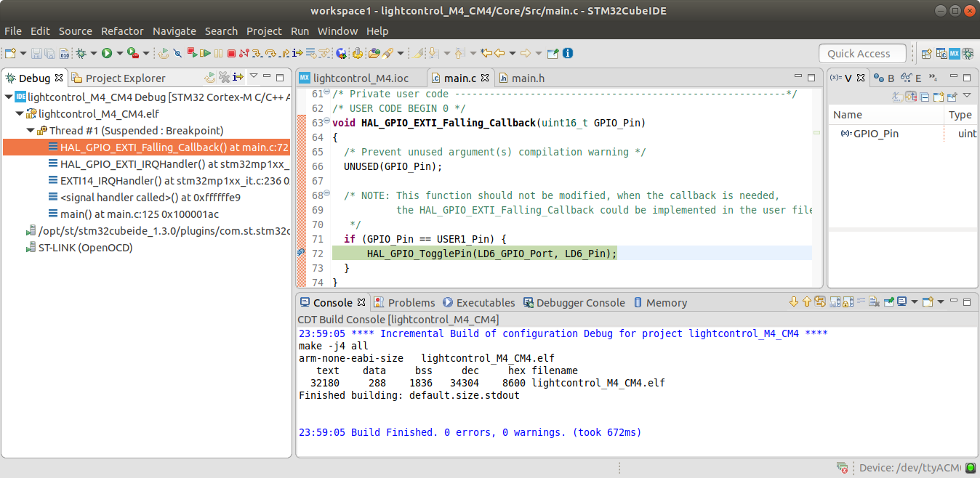Launch Debug with the green bug icon
Image resolution: width=980 pixels, height=478 pixels.
pos(81,53)
